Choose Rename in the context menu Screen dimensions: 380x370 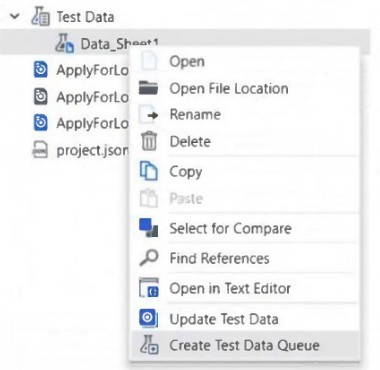(x=195, y=114)
